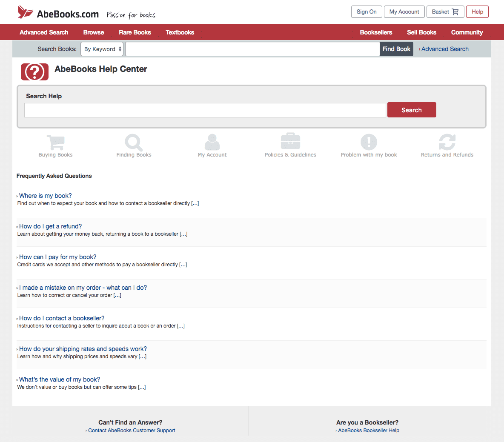
Task: Click the Basket button
Action: click(x=445, y=12)
